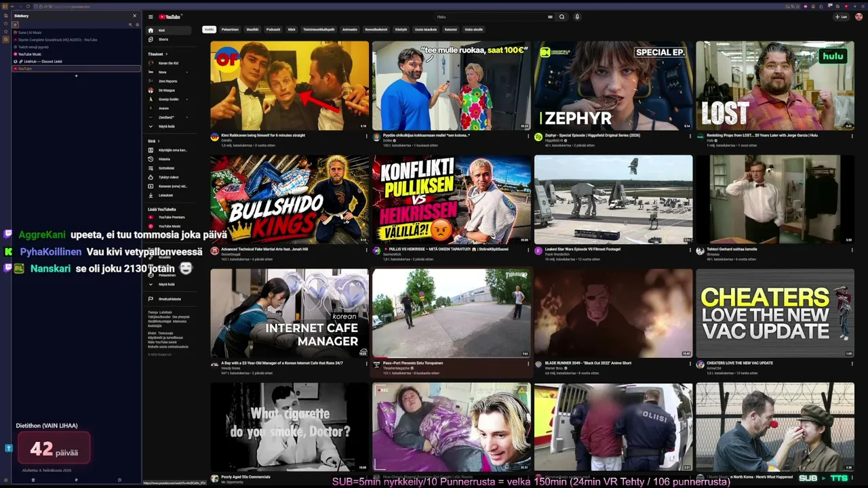868x488 pixels.
Task: Expand Näytä lisää under Tilaukset
Action: point(170,127)
